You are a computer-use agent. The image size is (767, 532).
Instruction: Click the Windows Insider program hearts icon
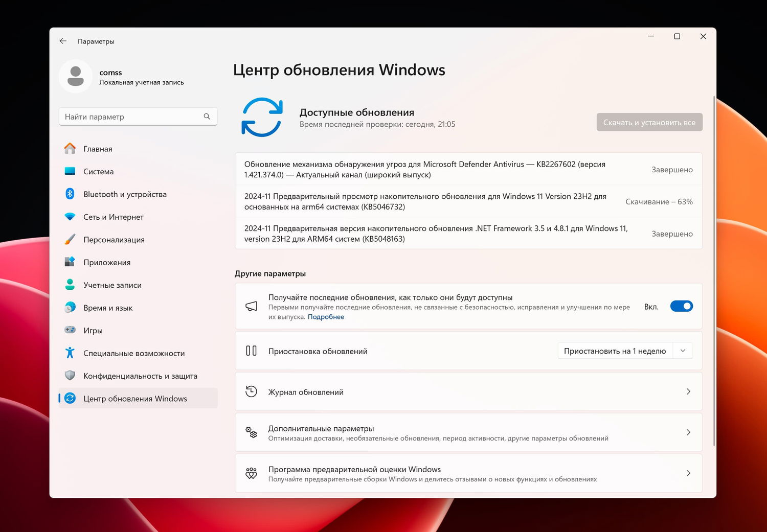pos(251,473)
